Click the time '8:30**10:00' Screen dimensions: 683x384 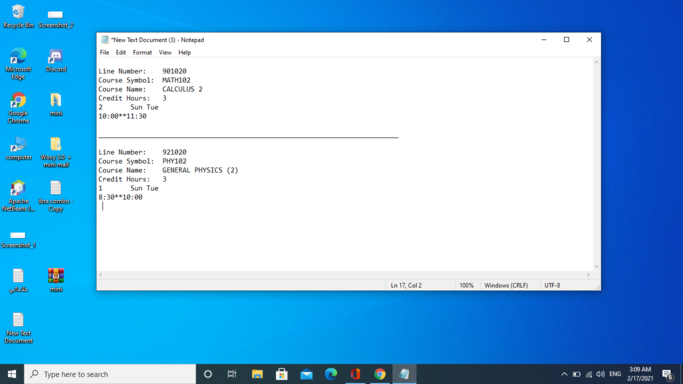(x=120, y=197)
